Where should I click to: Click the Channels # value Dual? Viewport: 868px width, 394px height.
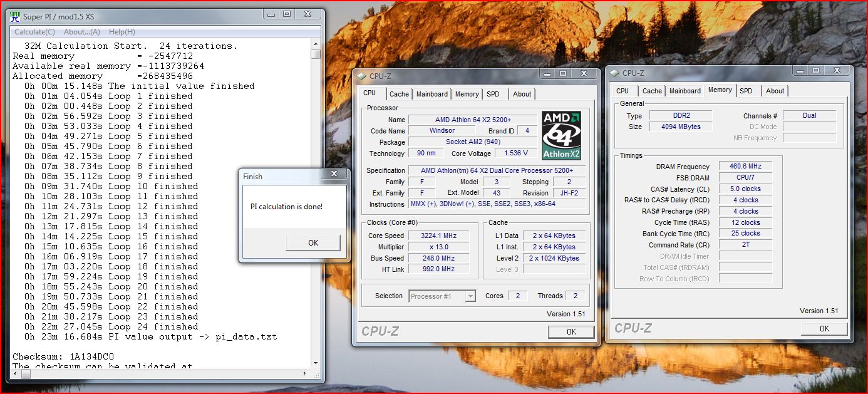tap(809, 116)
